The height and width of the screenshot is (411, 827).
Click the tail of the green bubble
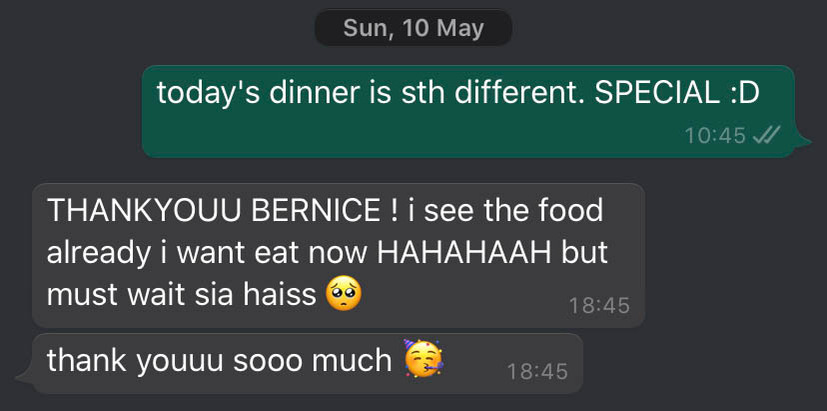[803, 140]
